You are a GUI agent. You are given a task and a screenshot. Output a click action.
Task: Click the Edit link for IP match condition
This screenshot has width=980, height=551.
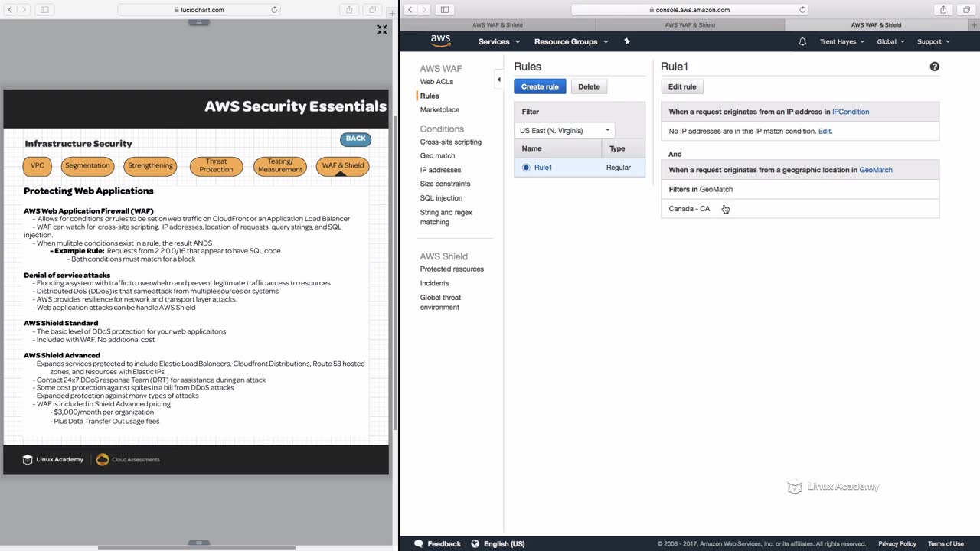pos(825,131)
